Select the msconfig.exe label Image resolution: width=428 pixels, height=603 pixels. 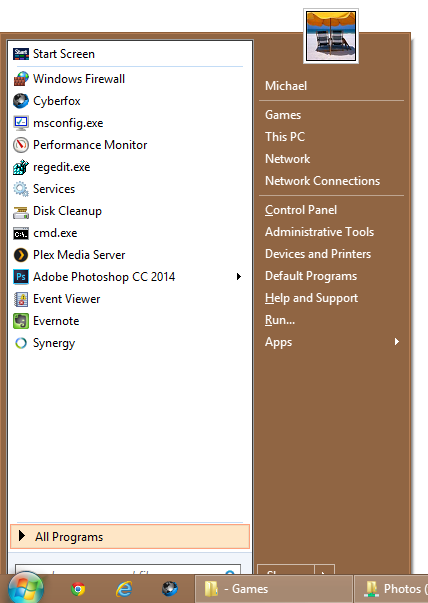[x=68, y=123]
